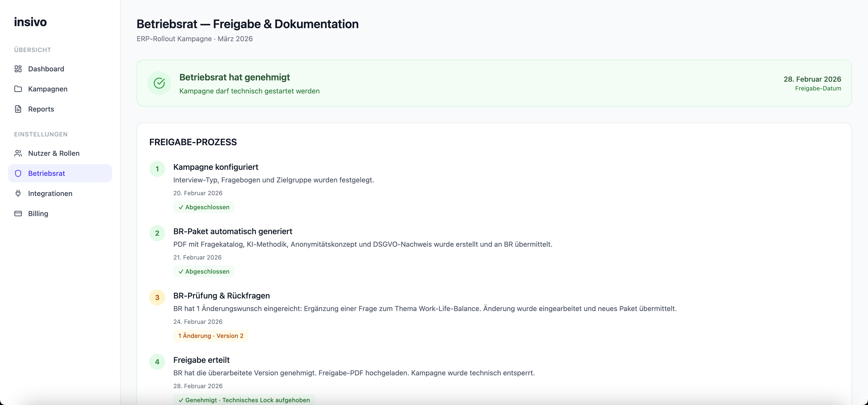Click the Reports document icon

[x=18, y=109]
